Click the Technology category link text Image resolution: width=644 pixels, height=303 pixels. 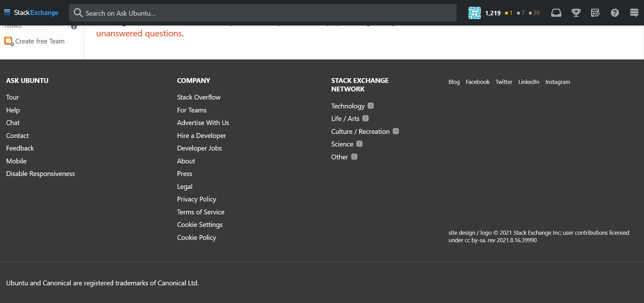(x=348, y=106)
